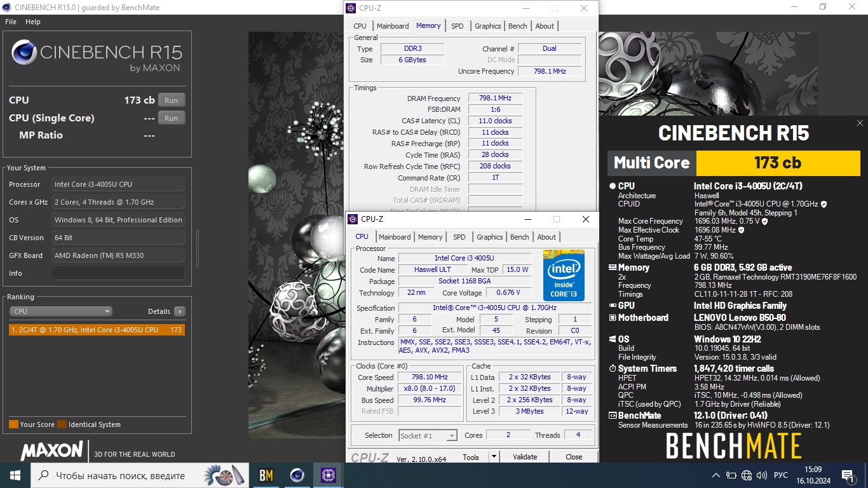868x488 pixels.
Task: Expand the Ranking CPU dropdown
Action: click(61, 311)
